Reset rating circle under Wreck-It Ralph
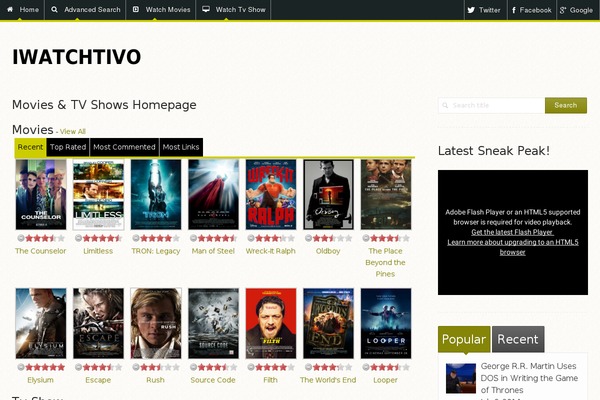Viewport: 600px width, 400px height. pyautogui.click(x=251, y=238)
